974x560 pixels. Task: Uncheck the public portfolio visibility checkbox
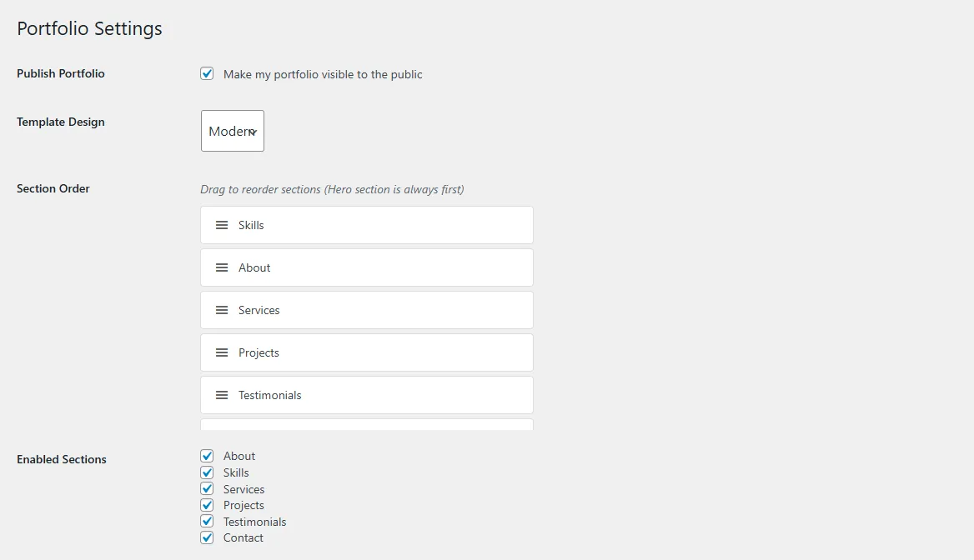click(x=207, y=73)
